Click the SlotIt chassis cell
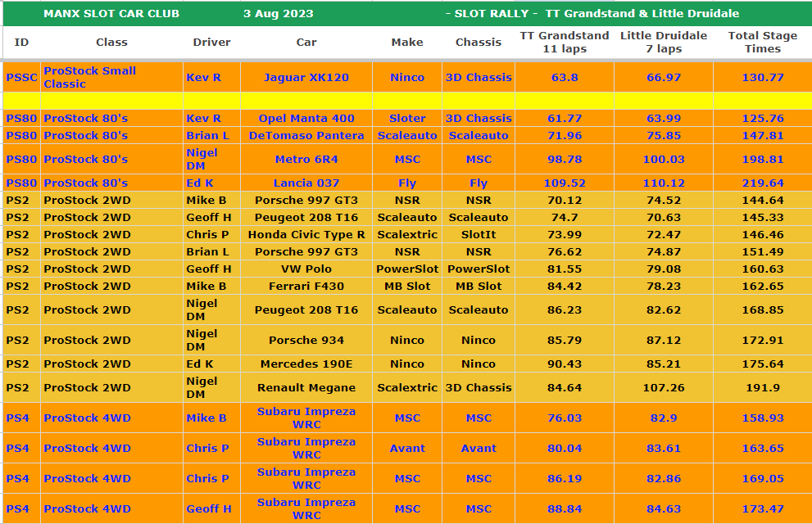Viewport: 812px width, 524px height. [x=479, y=235]
